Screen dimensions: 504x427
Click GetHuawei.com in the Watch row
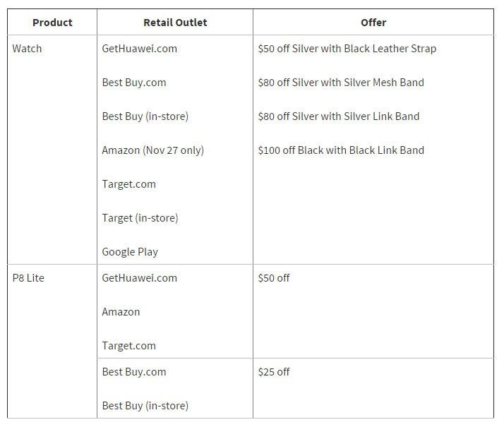140,49
